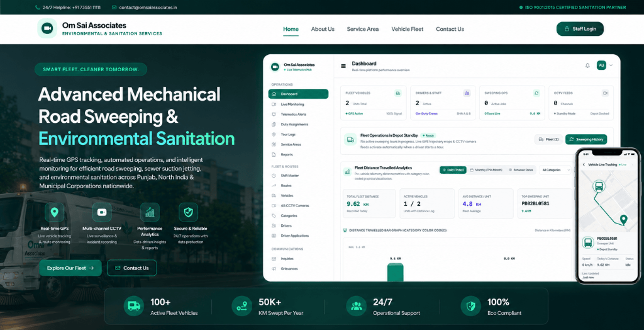Viewport: 644px width, 330px height.
Task: Click the Performance Analytics chart icon
Action: point(150,212)
